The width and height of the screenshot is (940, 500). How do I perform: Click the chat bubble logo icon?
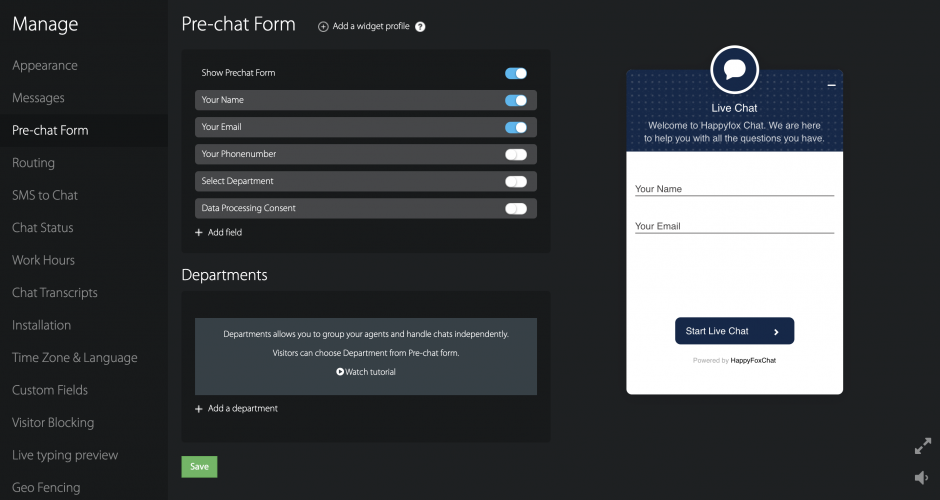pyautogui.click(x=734, y=70)
